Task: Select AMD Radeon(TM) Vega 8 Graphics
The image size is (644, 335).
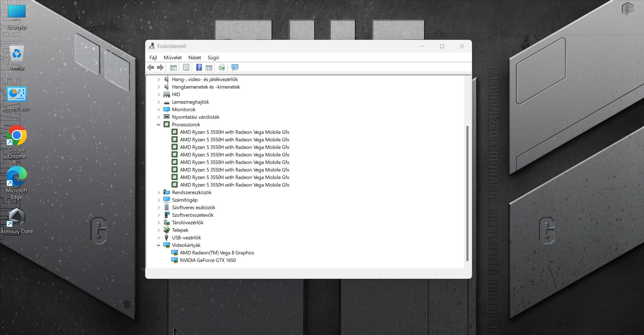Action: (217, 253)
